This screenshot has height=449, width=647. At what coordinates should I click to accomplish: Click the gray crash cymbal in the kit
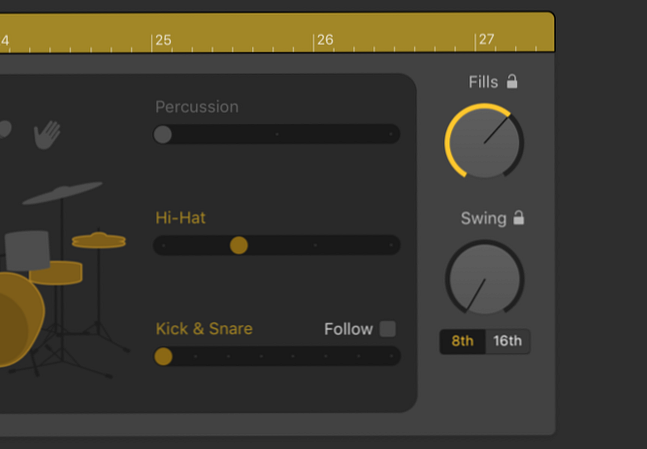coord(63,193)
